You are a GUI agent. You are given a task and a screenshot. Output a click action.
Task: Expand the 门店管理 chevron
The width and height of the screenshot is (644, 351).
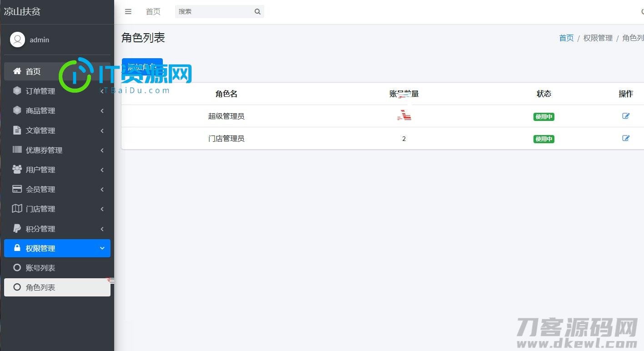pyautogui.click(x=102, y=209)
